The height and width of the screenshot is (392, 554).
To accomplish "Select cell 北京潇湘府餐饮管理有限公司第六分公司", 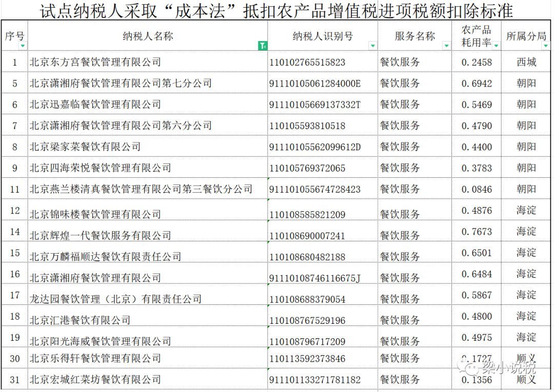I will (x=148, y=125).
